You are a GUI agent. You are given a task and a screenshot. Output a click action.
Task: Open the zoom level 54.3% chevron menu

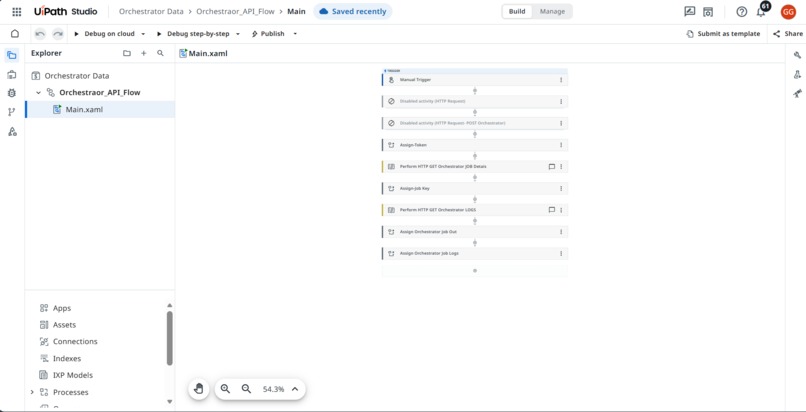click(295, 389)
